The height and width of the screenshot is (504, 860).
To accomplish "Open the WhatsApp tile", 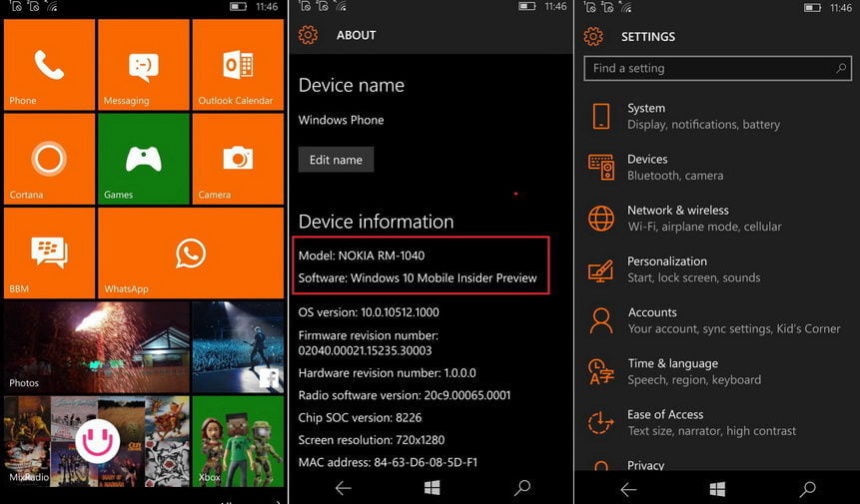I will (191, 252).
